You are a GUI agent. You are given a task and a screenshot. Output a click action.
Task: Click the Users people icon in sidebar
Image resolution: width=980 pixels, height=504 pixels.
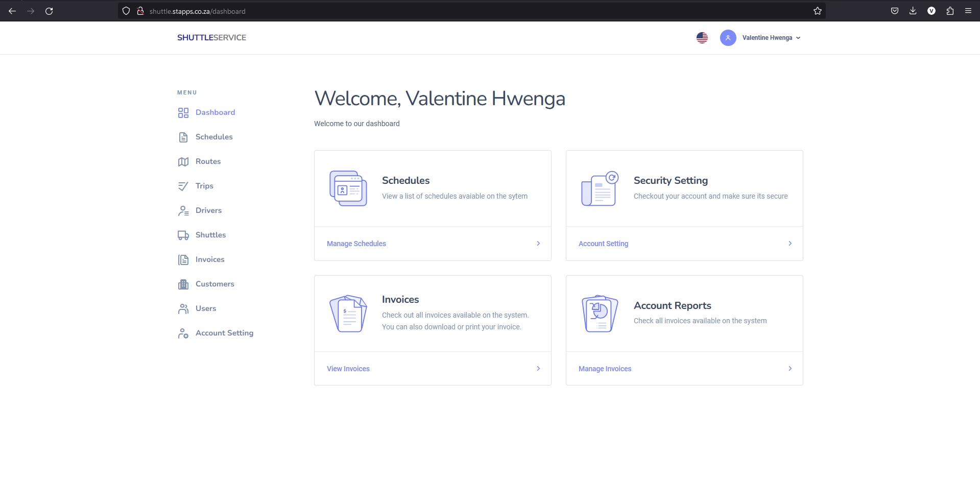click(183, 309)
